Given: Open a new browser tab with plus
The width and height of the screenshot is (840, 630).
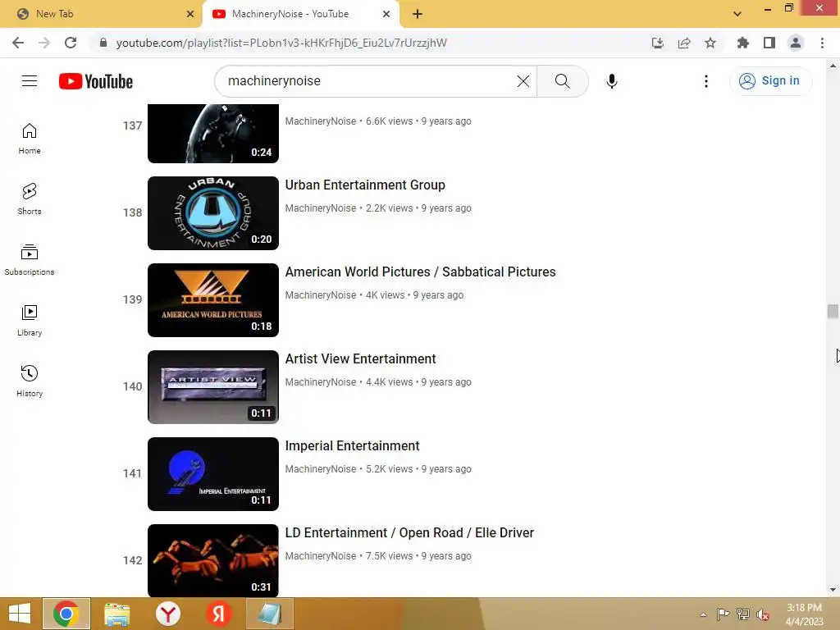Looking at the screenshot, I should pos(418,15).
